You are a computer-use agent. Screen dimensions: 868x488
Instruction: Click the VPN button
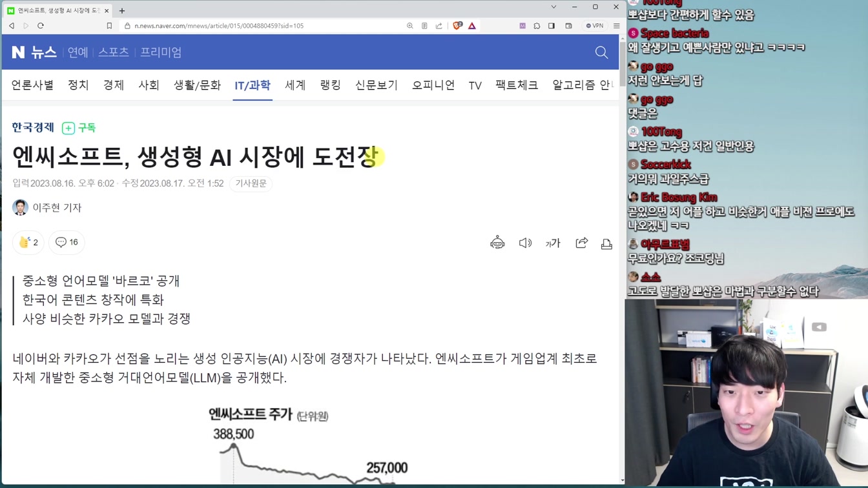pyautogui.click(x=595, y=26)
